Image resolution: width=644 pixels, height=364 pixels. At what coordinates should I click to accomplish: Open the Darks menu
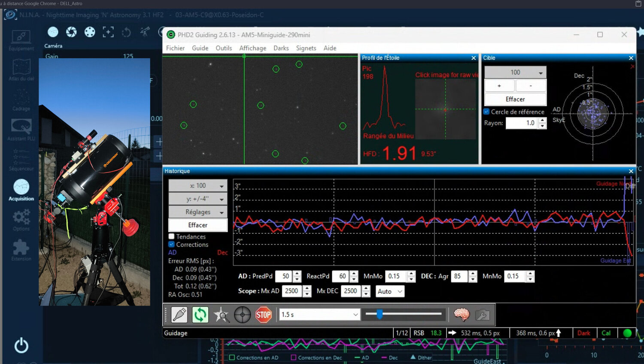click(x=281, y=48)
